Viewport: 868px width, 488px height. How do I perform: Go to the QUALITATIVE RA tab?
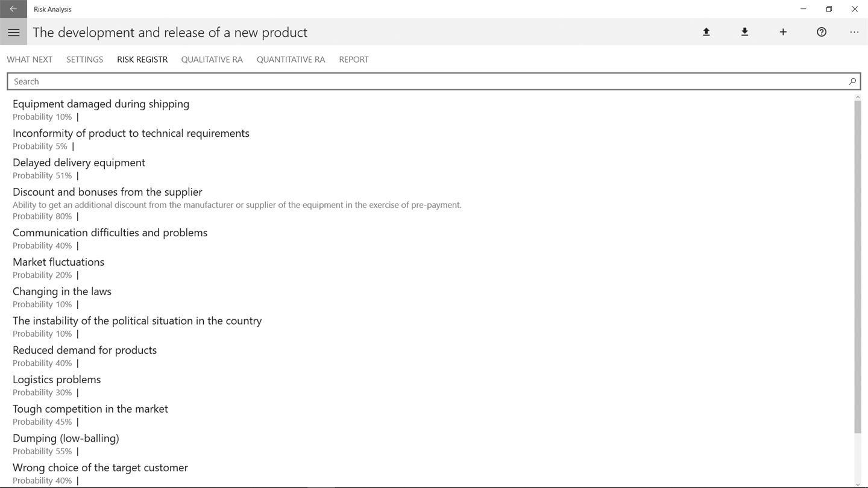[212, 60]
